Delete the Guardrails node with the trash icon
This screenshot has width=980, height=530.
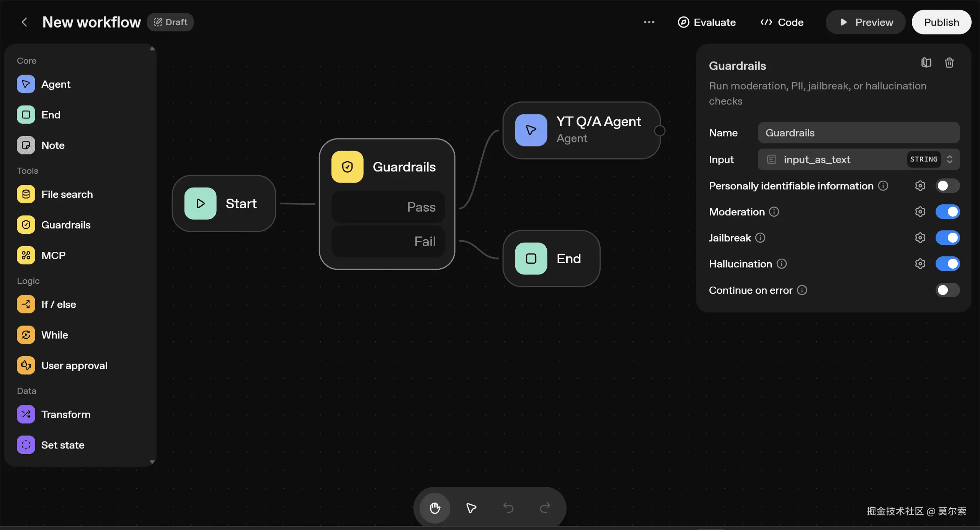tap(949, 63)
